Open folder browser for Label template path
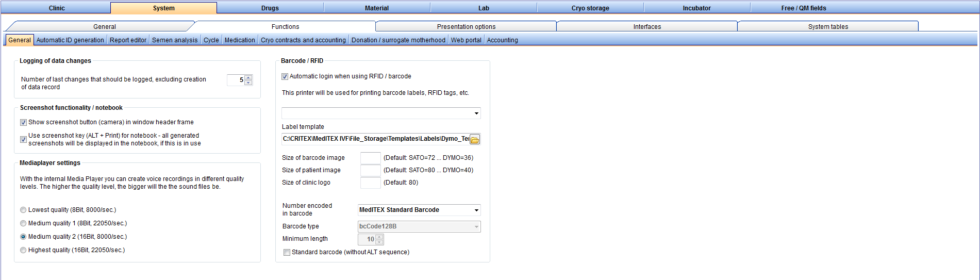The width and height of the screenshot is (980, 280). point(475,139)
